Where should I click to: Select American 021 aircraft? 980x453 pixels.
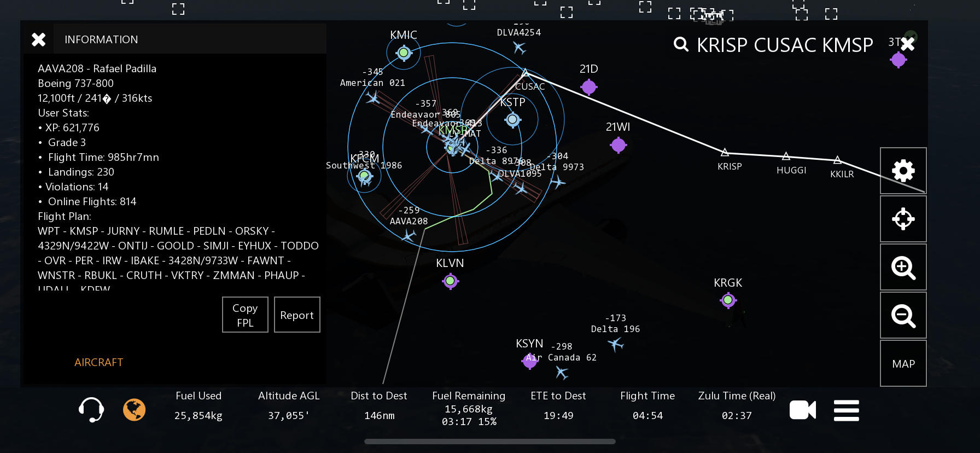pos(374,98)
